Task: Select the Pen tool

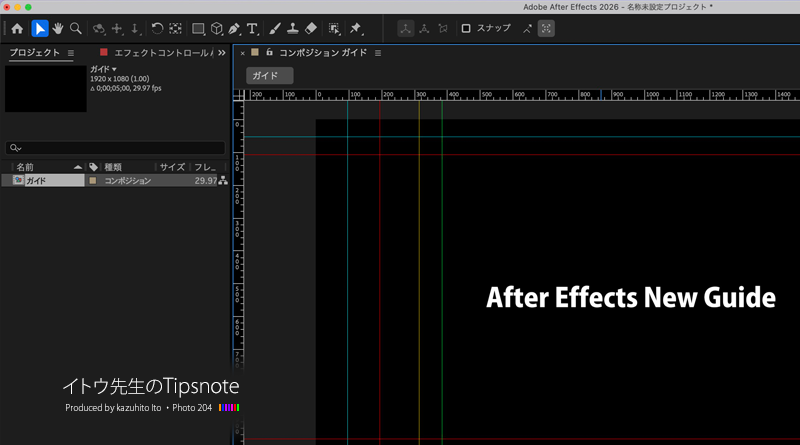Action: [234, 29]
